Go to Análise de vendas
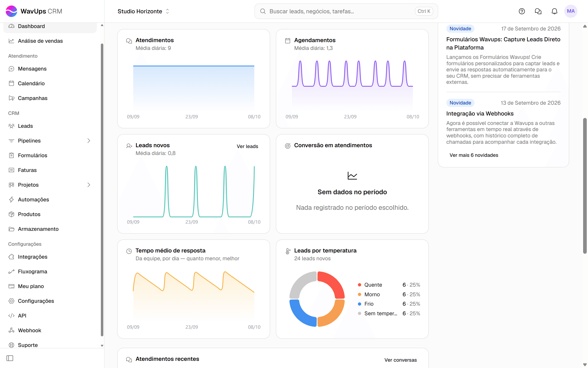 (x=50, y=41)
